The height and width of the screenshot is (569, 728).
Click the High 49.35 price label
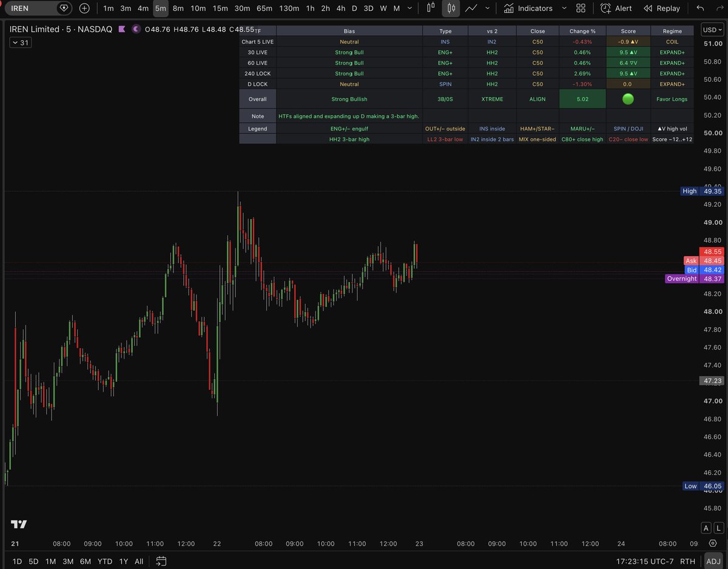click(x=702, y=191)
